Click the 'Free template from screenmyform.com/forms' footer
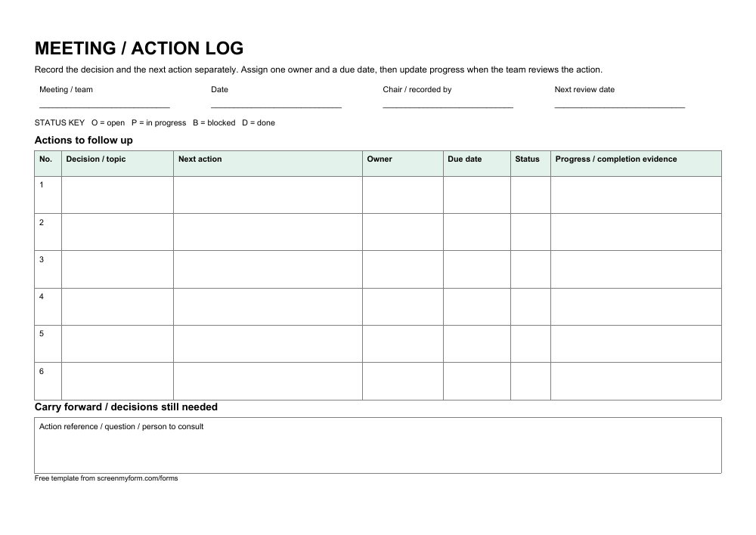 106,478
